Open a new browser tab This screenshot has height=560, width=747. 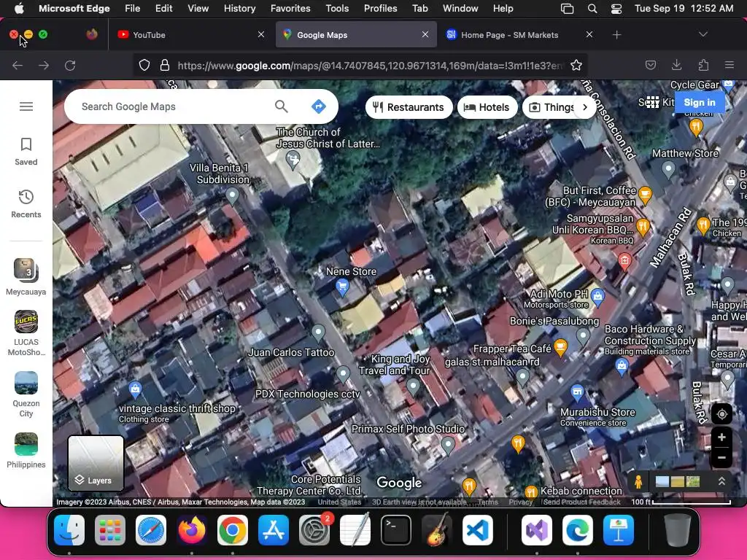616,35
